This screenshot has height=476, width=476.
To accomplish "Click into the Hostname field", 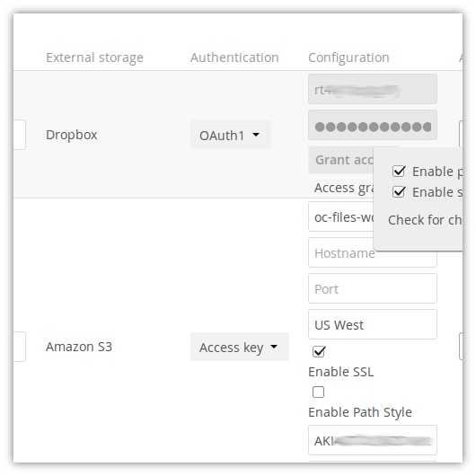I will (x=373, y=252).
